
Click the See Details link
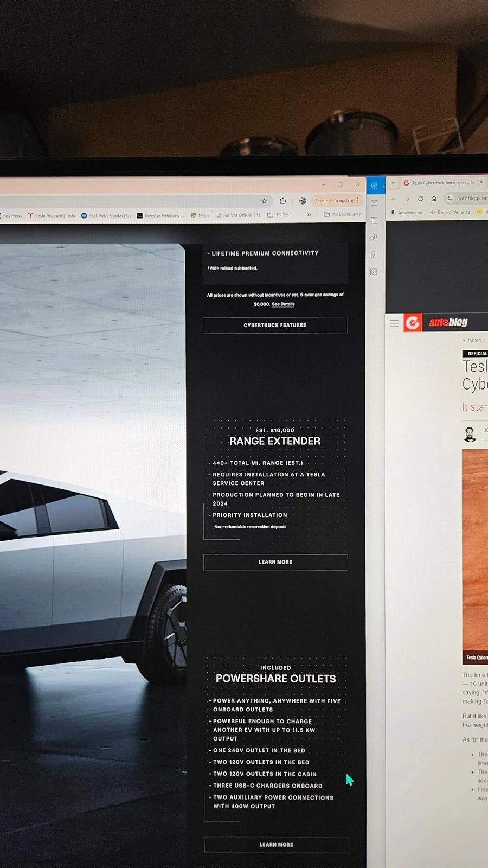283,304
